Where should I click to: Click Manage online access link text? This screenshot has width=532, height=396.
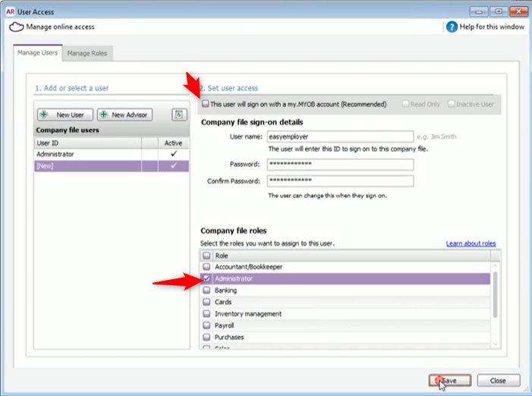tap(61, 27)
